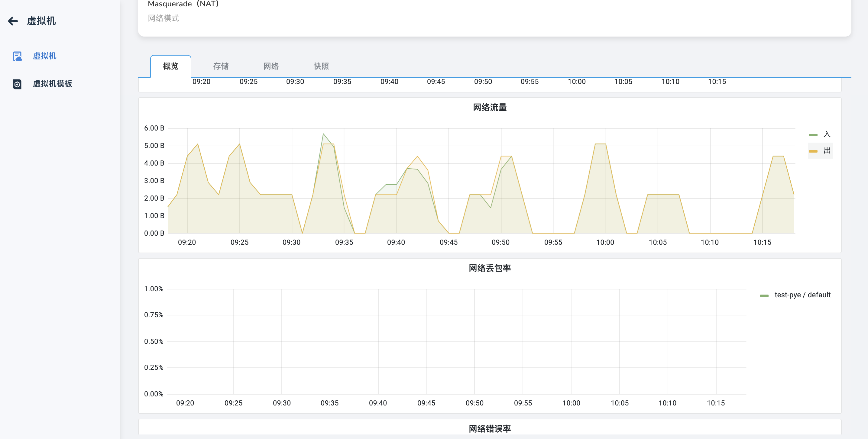Click the 6.00 B axis label
The image size is (868, 439).
click(154, 128)
